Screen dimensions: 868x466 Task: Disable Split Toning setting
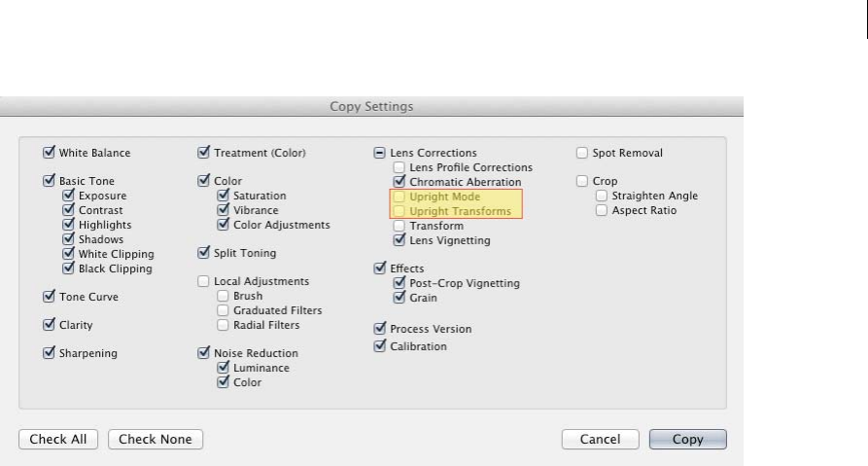(x=203, y=253)
